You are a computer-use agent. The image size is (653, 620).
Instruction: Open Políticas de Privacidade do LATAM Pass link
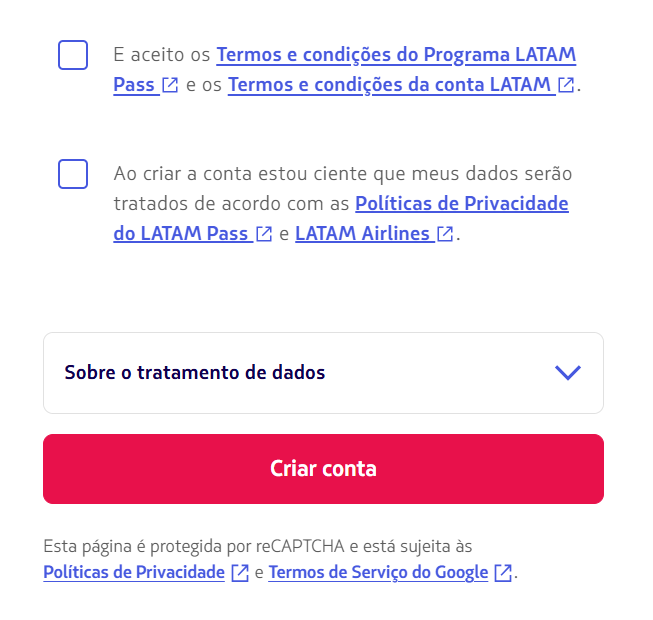point(461,204)
